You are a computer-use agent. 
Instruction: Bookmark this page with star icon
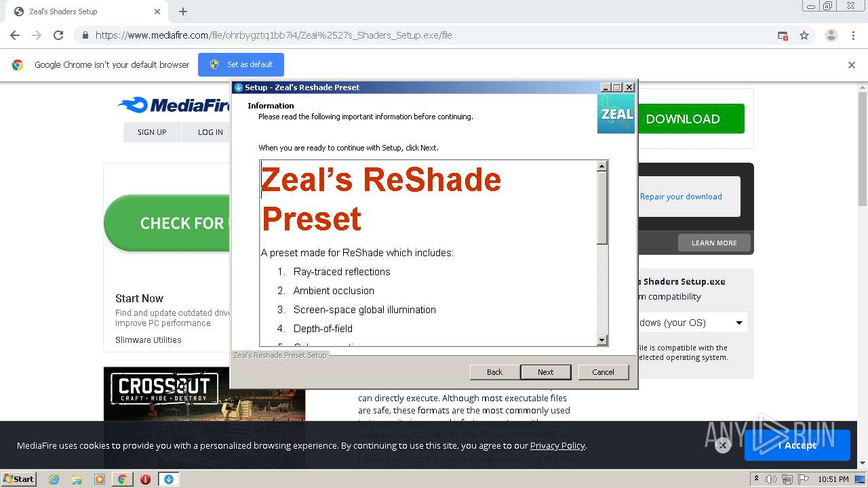(x=804, y=35)
